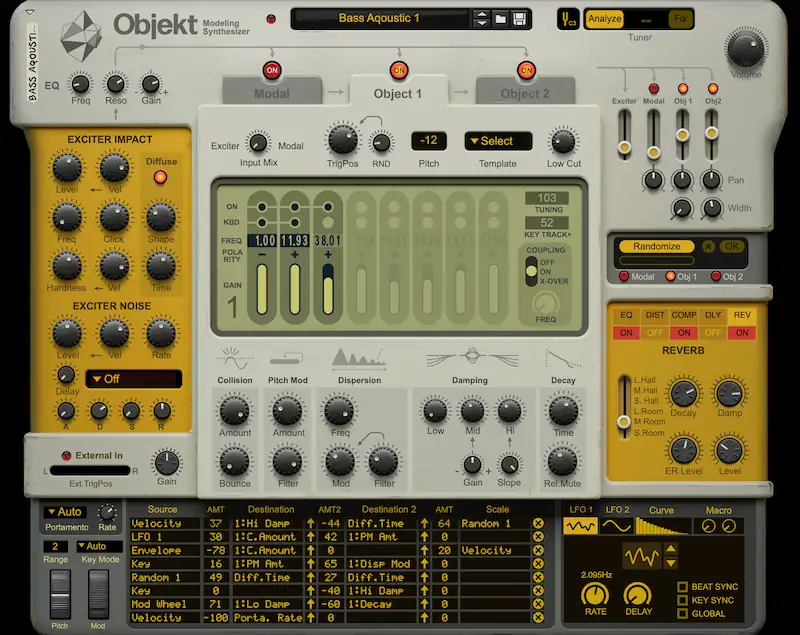Open the patch browser folder icon
Viewport: 800px width, 635px height.
tap(501, 19)
